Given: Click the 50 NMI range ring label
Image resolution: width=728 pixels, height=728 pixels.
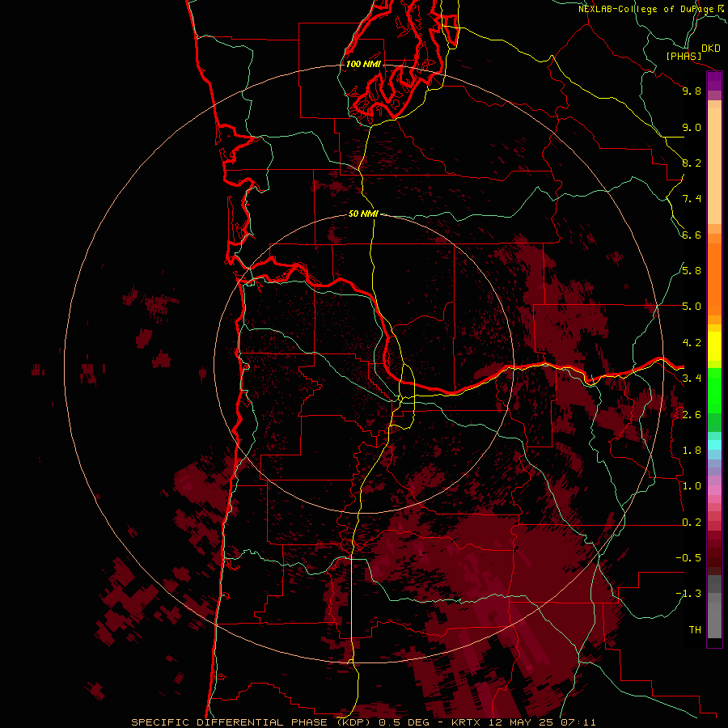Looking at the screenshot, I should click(363, 214).
